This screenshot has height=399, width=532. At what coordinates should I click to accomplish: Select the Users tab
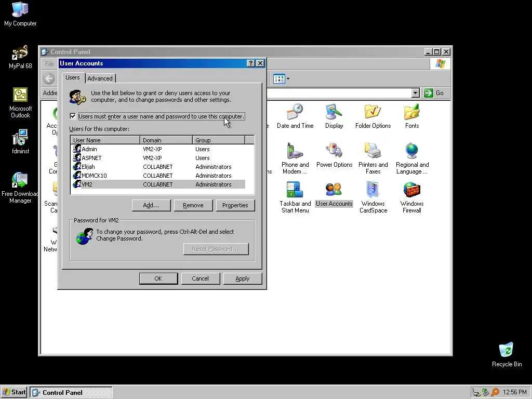coord(72,77)
